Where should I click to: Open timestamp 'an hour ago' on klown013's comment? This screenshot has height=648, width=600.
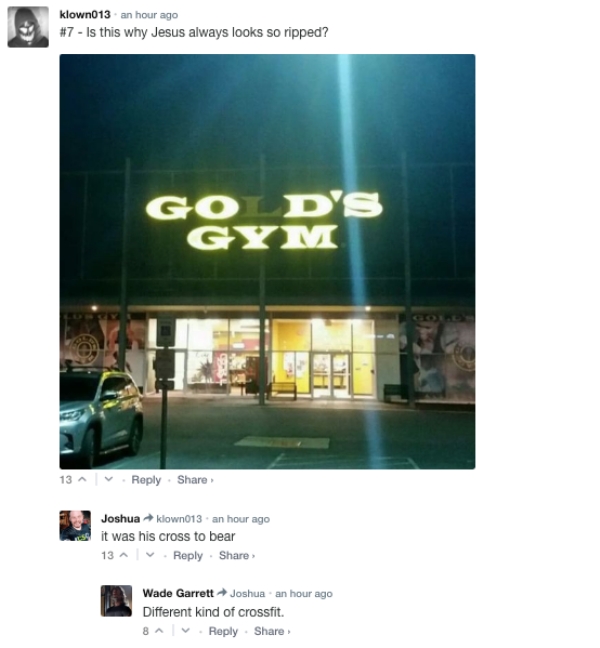tap(149, 15)
